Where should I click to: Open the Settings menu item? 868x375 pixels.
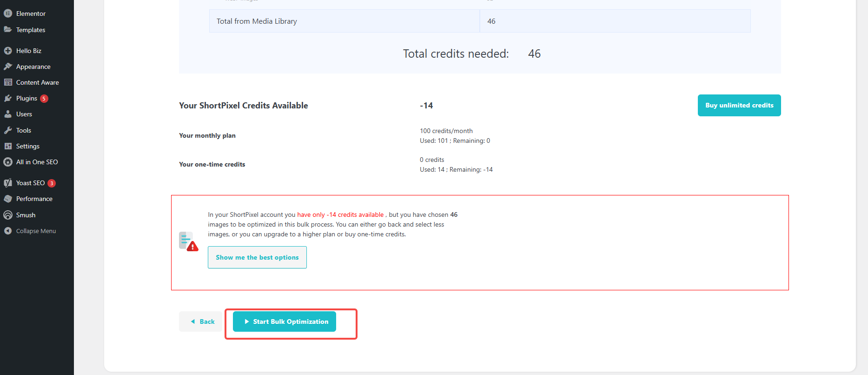27,146
